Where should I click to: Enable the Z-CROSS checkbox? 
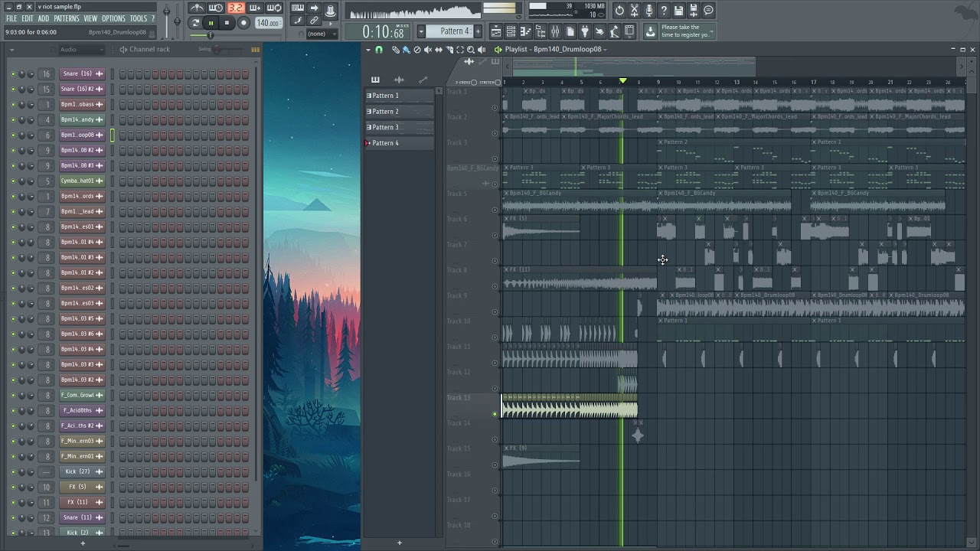click(475, 82)
